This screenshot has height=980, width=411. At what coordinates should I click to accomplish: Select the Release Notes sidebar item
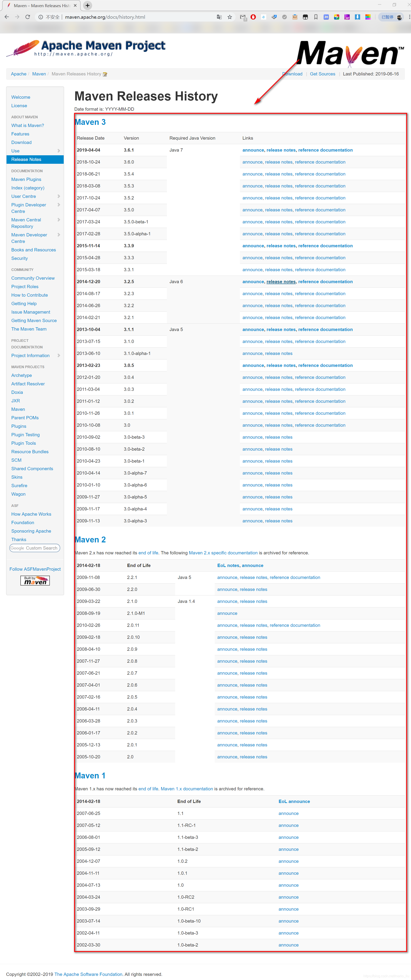click(x=35, y=159)
